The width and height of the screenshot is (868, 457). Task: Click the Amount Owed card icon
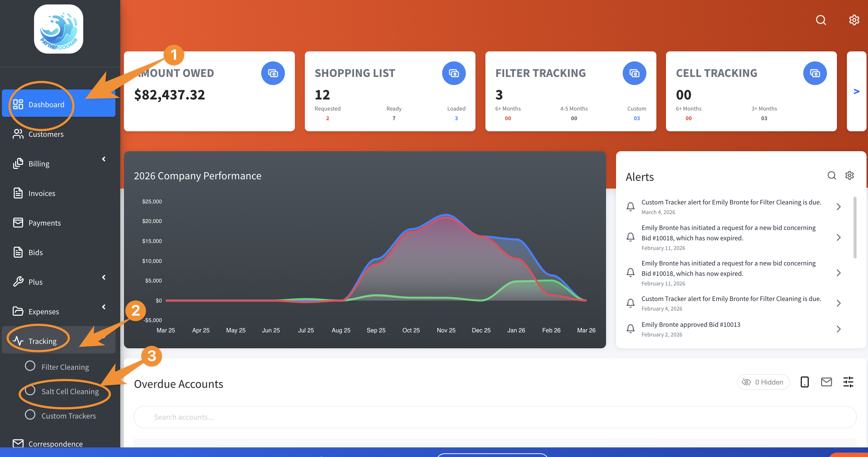coord(273,73)
